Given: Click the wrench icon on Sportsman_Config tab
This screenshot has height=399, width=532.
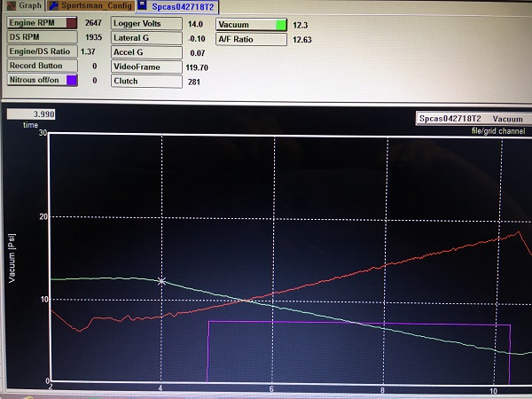Looking at the screenshot, I should click(54, 5).
